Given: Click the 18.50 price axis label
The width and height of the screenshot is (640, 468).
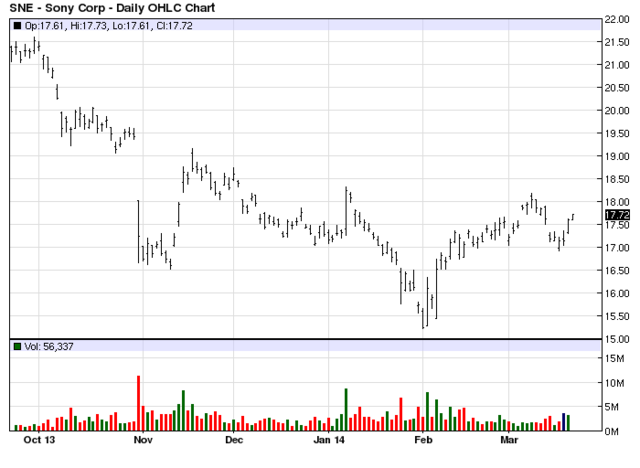Looking at the screenshot, I should (617, 179).
